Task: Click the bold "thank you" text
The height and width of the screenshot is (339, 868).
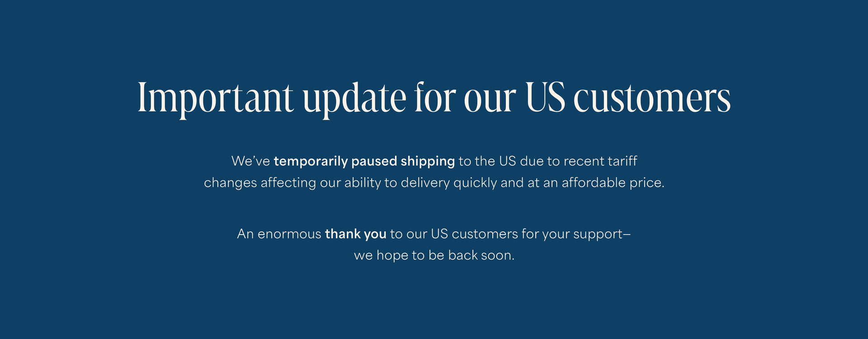Action: click(x=355, y=234)
